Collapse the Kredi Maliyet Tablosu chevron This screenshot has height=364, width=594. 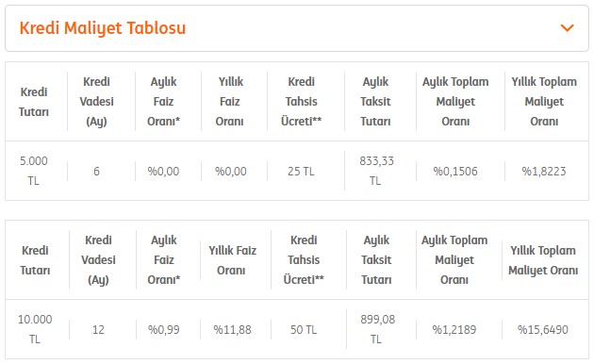click(567, 28)
